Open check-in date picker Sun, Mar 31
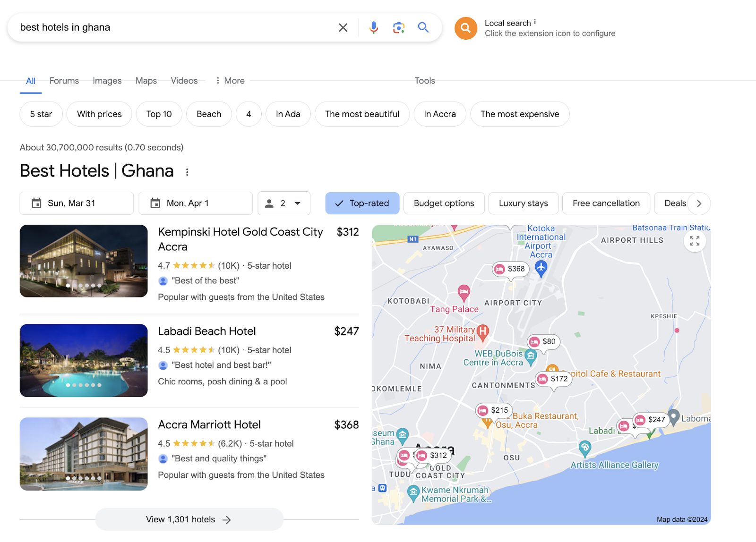 click(77, 203)
